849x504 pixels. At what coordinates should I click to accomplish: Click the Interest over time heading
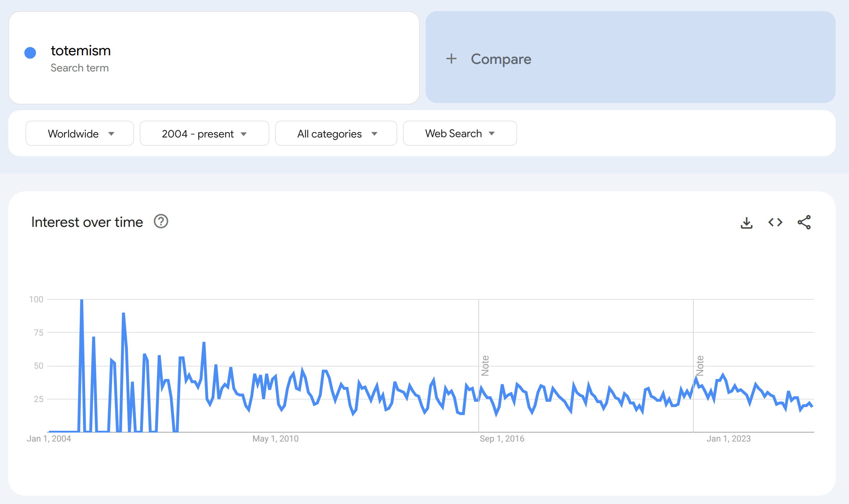pos(87,222)
